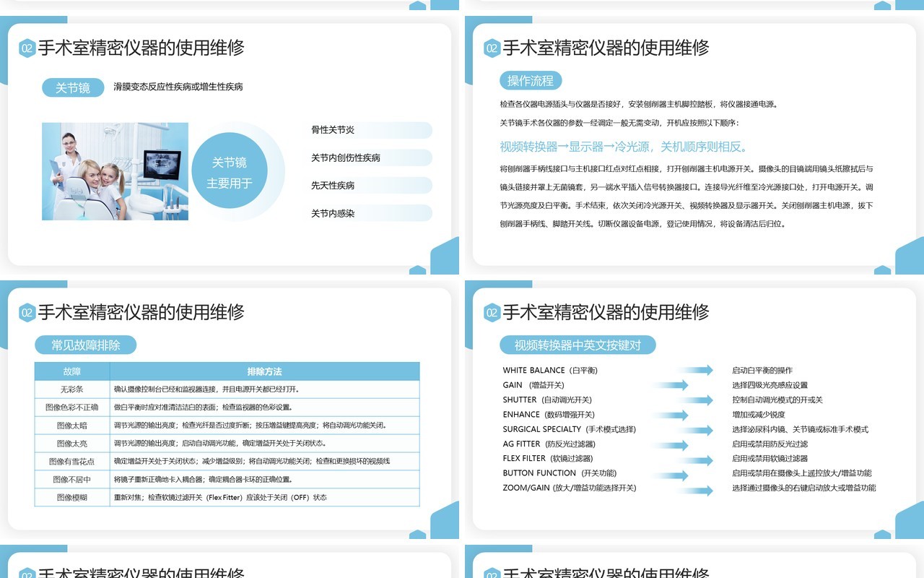Click the 关节镜主要用于 circle
This screenshot has height=578, width=924.
(x=230, y=172)
